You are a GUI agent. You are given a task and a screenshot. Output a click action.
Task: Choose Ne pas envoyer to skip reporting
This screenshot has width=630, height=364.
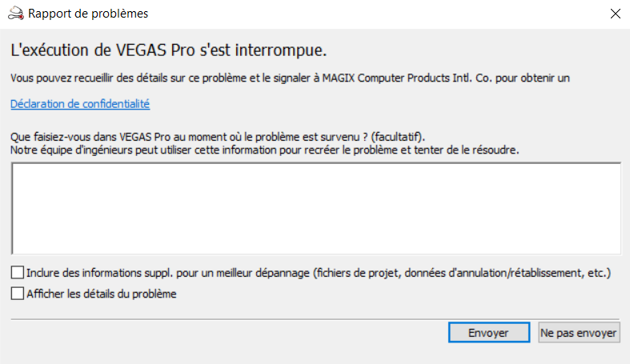579,333
